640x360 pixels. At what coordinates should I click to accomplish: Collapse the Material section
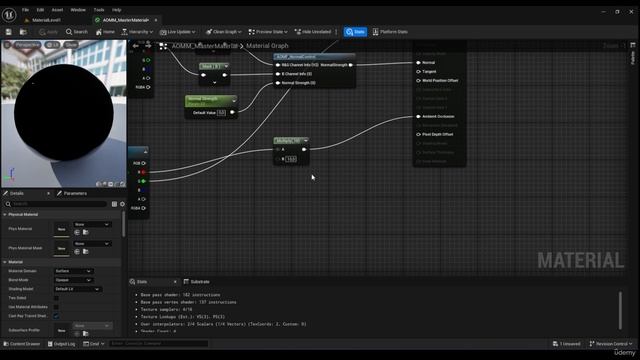(x=5, y=262)
